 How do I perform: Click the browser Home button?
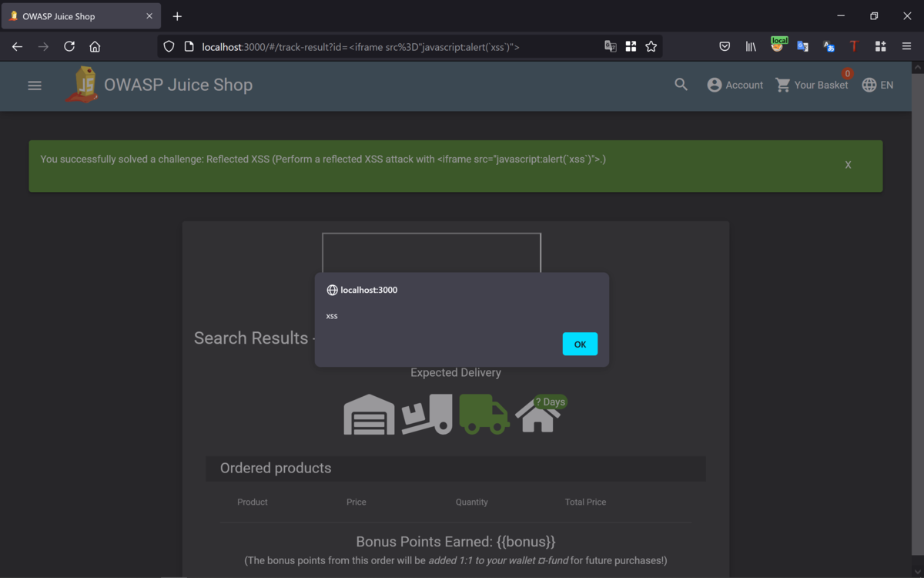(95, 46)
